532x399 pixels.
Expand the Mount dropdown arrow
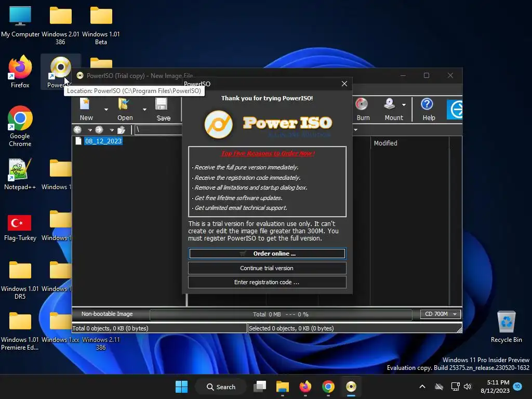(404, 105)
